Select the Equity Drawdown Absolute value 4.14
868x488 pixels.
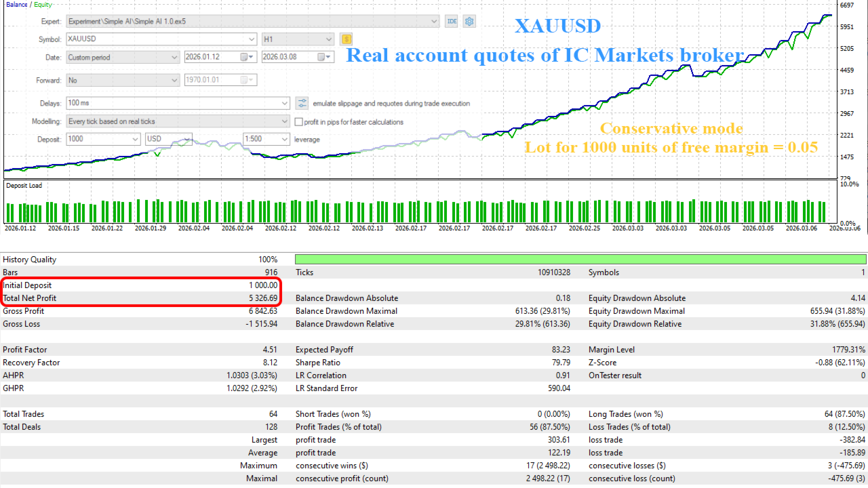pyautogui.click(x=858, y=298)
